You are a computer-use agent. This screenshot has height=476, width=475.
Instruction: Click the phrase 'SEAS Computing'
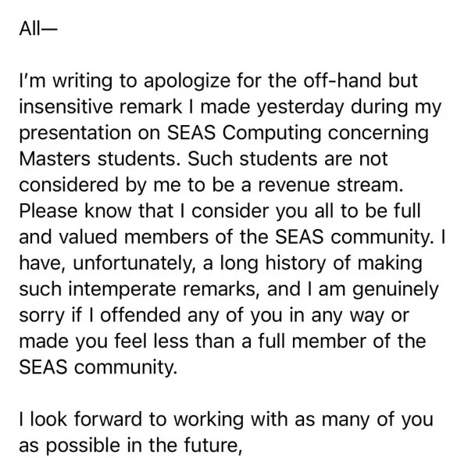(244, 134)
